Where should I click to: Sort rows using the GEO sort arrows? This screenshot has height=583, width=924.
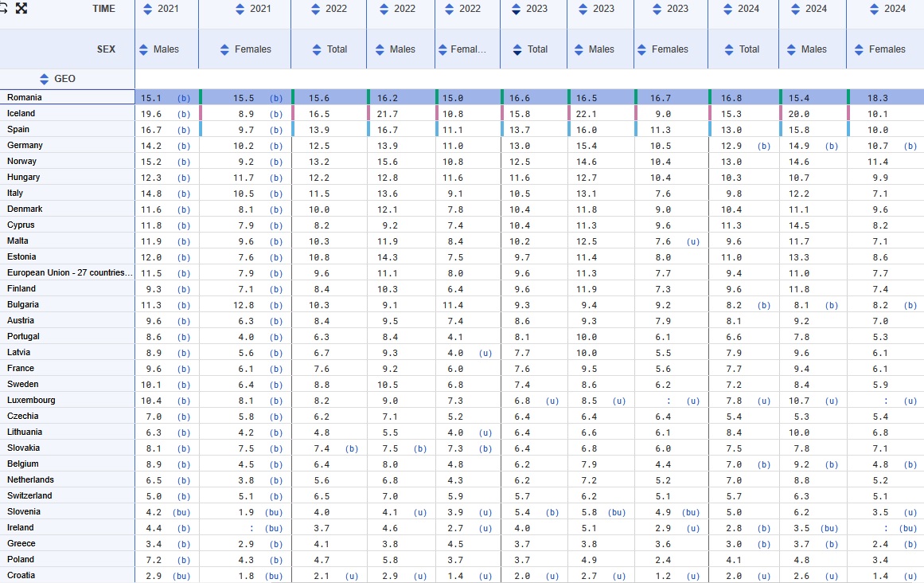click(45, 79)
